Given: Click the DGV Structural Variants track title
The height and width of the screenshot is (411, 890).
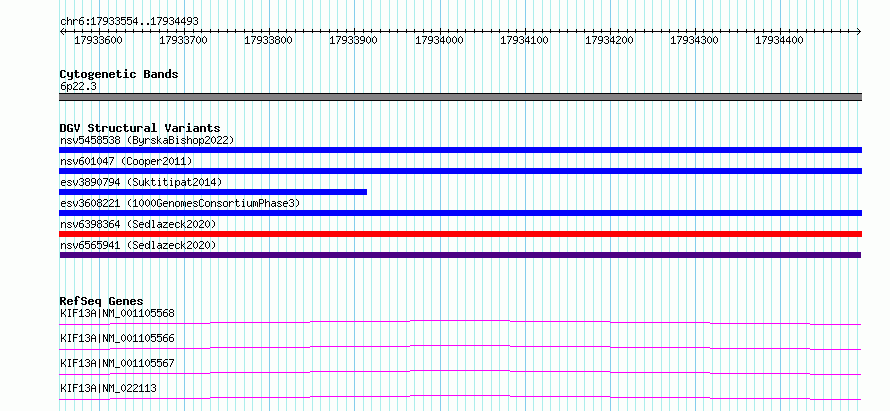Looking at the screenshot, I should coord(140,128).
